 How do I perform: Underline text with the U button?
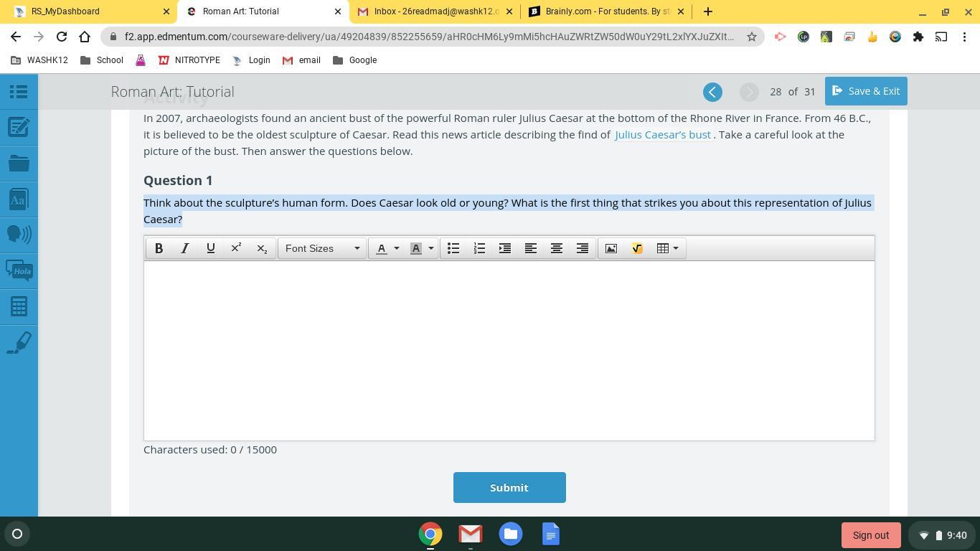[x=210, y=248]
